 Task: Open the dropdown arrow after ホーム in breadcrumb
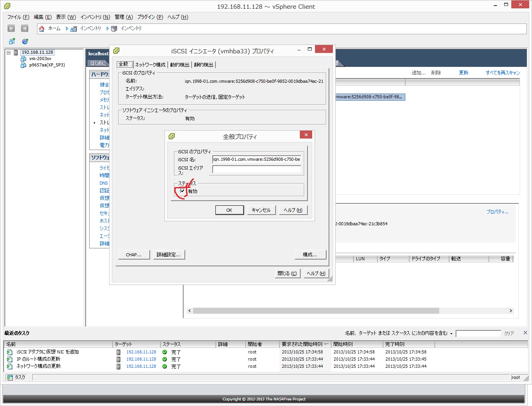point(67,29)
